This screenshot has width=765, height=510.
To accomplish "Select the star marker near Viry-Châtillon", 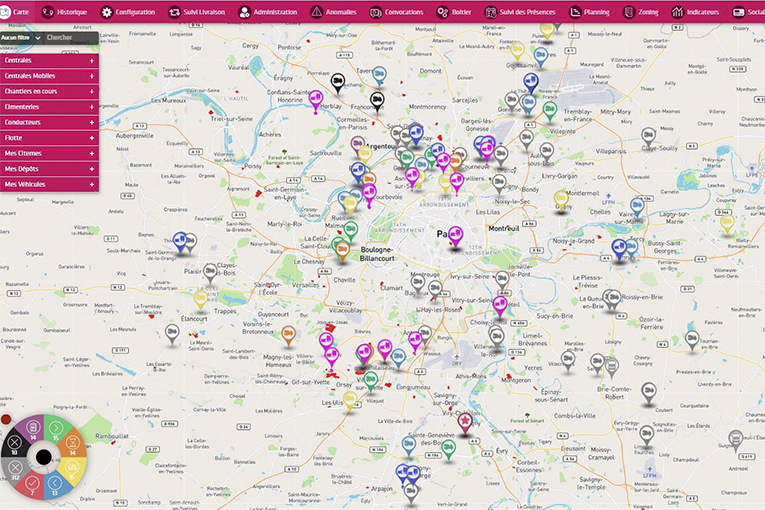I will click(x=465, y=422).
